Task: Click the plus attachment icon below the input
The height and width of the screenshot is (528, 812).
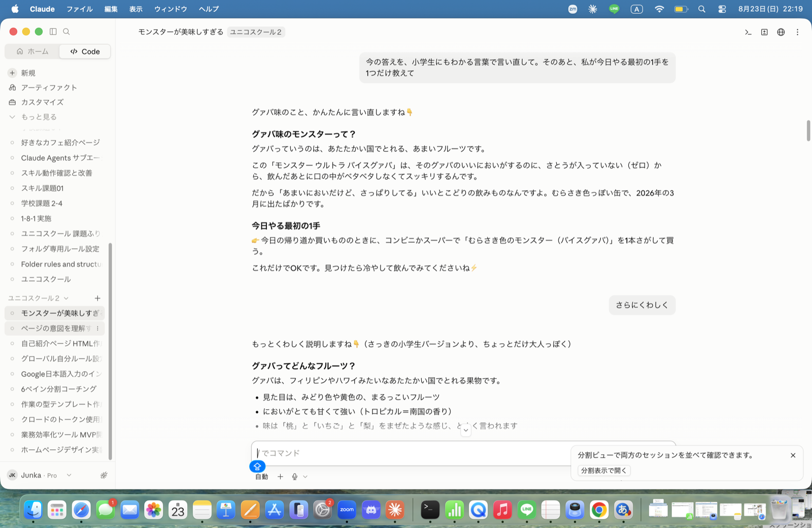Action: (x=280, y=477)
